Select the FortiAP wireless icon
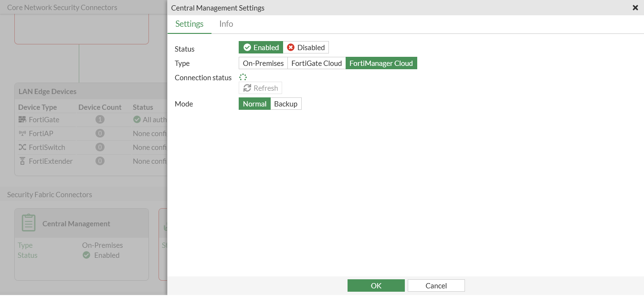 click(21, 133)
